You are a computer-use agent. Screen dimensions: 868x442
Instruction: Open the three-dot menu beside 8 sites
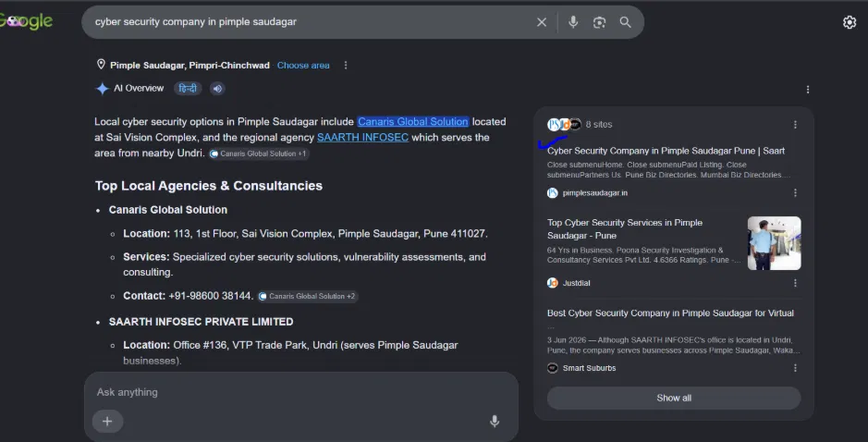(x=795, y=125)
